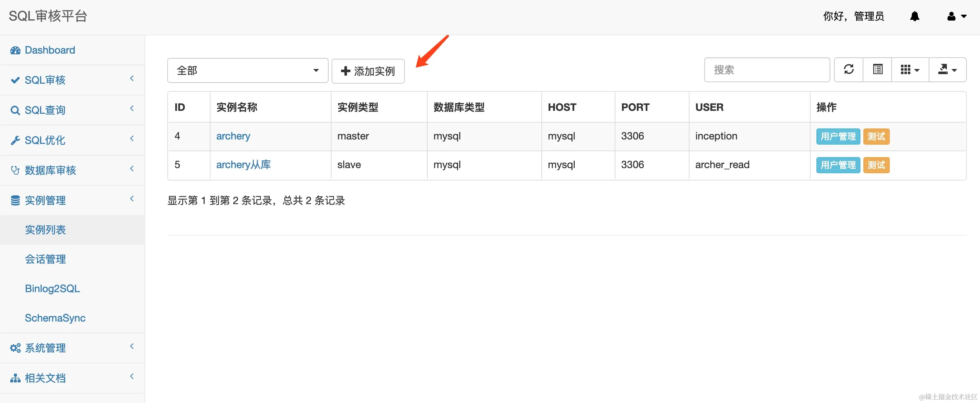Click the gears icon beside 系统管理
This screenshot has width=980, height=403.
[x=15, y=348]
